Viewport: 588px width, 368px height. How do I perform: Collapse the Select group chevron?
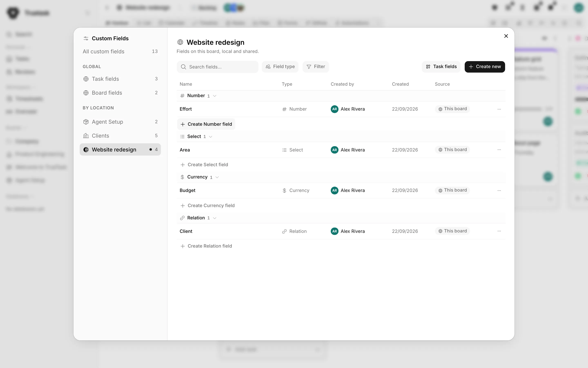click(x=211, y=137)
